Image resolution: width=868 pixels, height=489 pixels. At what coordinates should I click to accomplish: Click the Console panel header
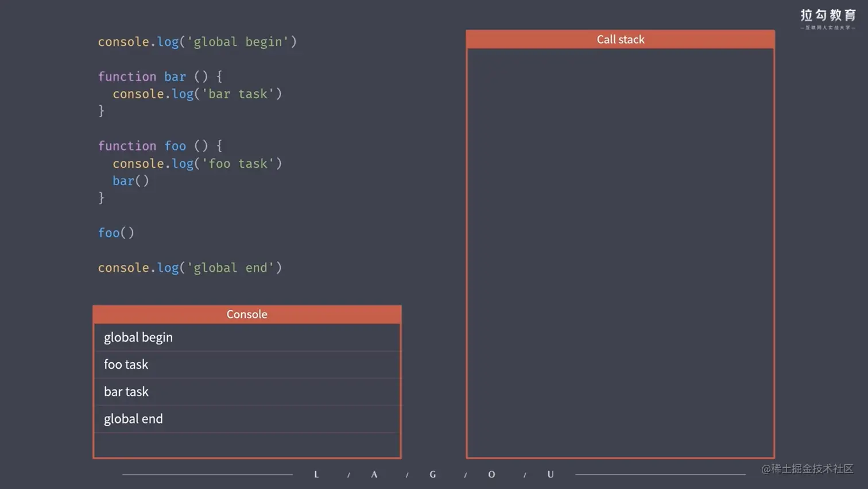pyautogui.click(x=247, y=314)
